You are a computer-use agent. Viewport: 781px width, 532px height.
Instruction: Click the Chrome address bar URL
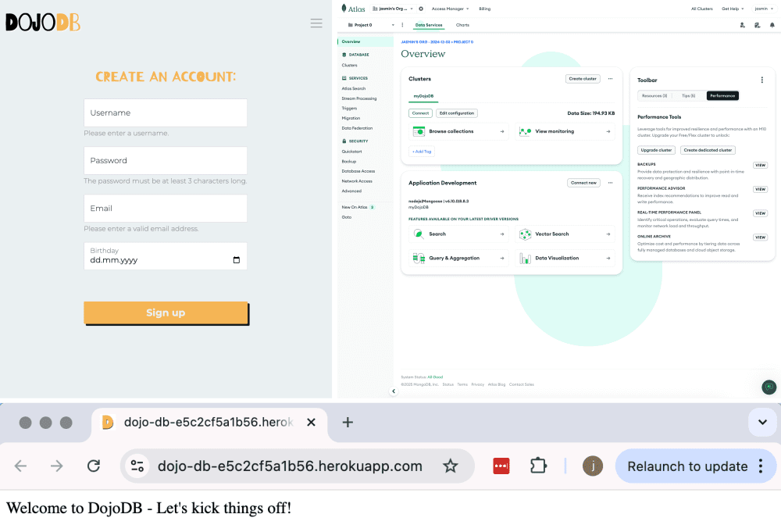click(x=290, y=466)
